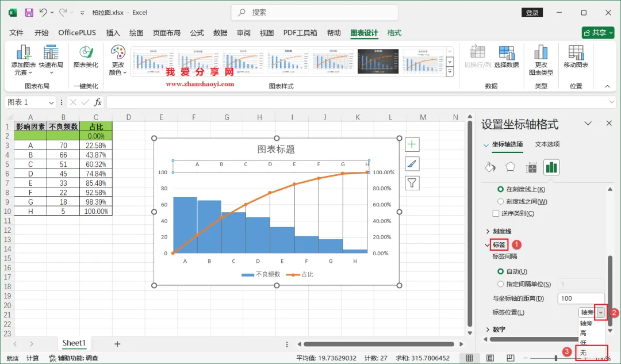The width and height of the screenshot is (621, 364).
Task: Click the 'Distance from axis' value field
Action: [x=581, y=298]
